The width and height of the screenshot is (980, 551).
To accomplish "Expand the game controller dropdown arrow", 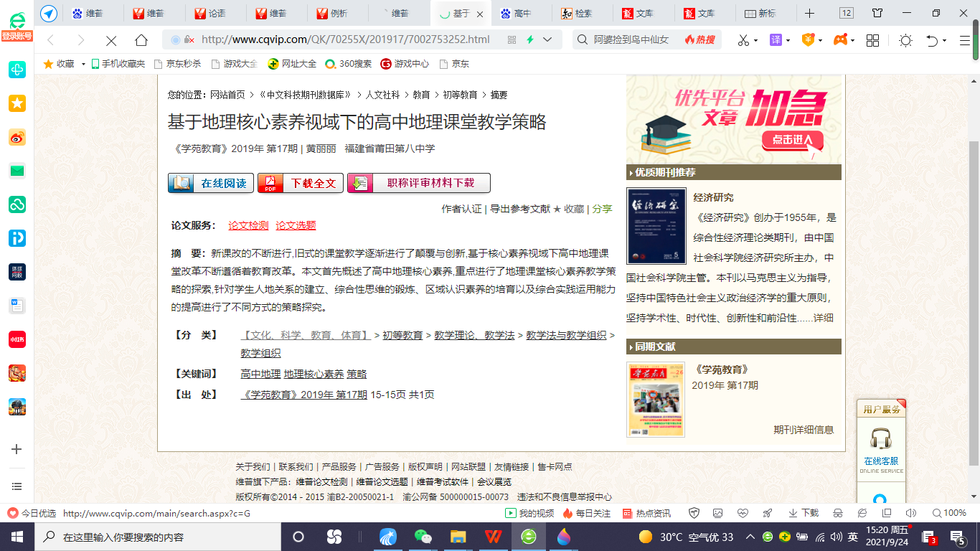I will click(853, 41).
